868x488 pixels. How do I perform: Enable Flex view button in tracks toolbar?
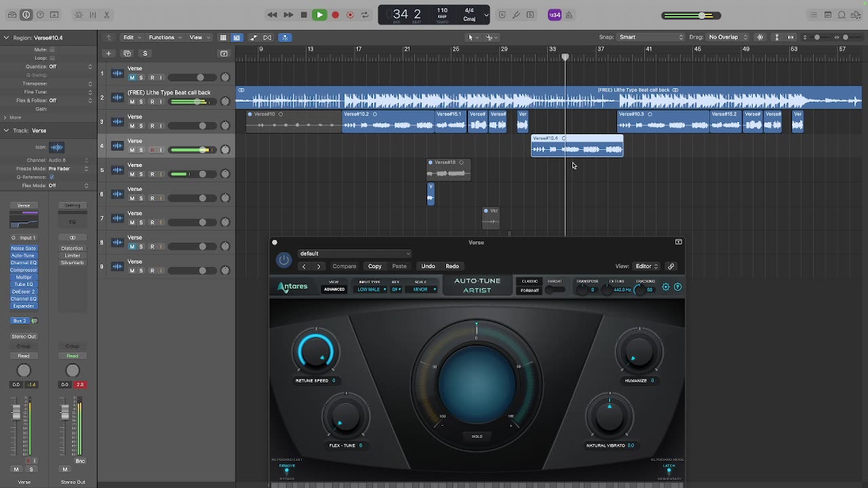click(267, 37)
